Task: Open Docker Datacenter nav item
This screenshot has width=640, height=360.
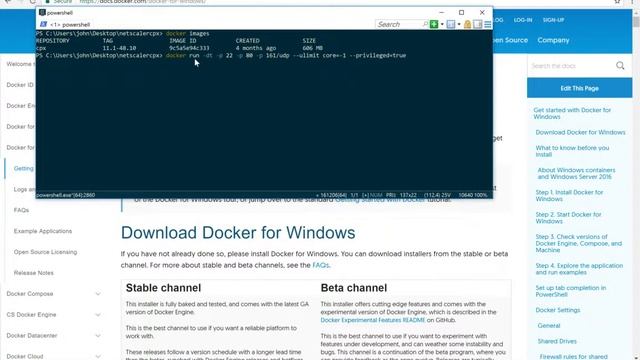Action: [31, 336]
